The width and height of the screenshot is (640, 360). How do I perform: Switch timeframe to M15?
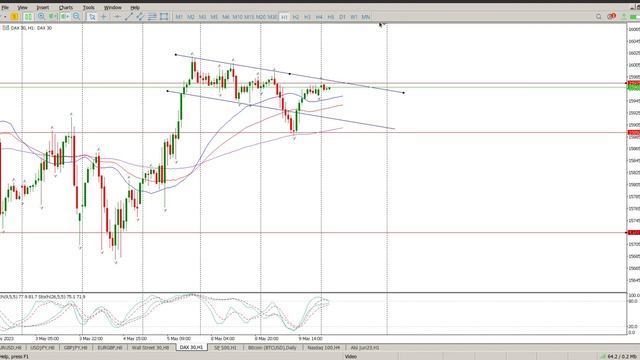[249, 17]
